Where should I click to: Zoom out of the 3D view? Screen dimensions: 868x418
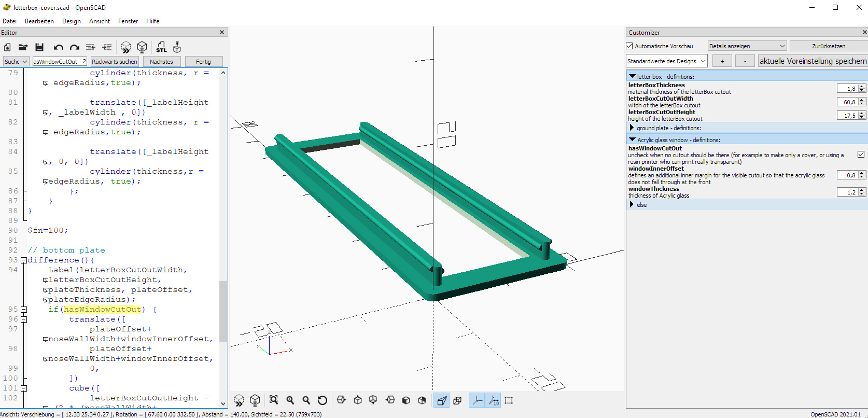(x=306, y=400)
